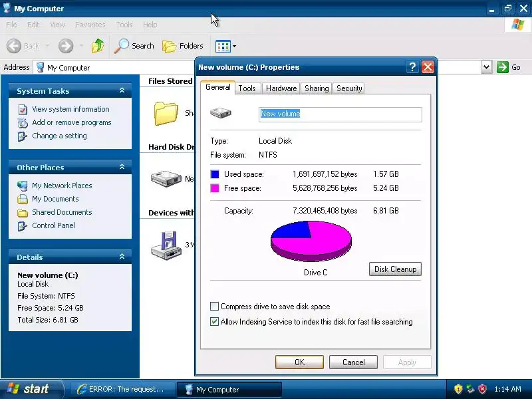Click View system information link

pos(70,109)
